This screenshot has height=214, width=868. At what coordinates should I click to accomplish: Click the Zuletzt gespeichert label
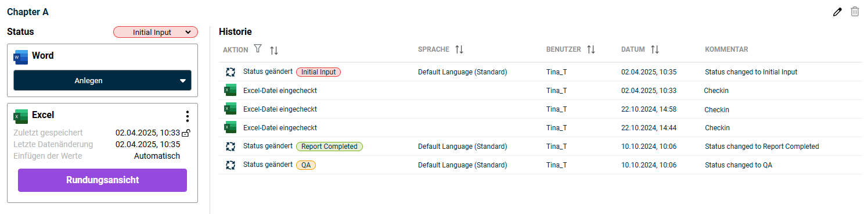pos(48,133)
